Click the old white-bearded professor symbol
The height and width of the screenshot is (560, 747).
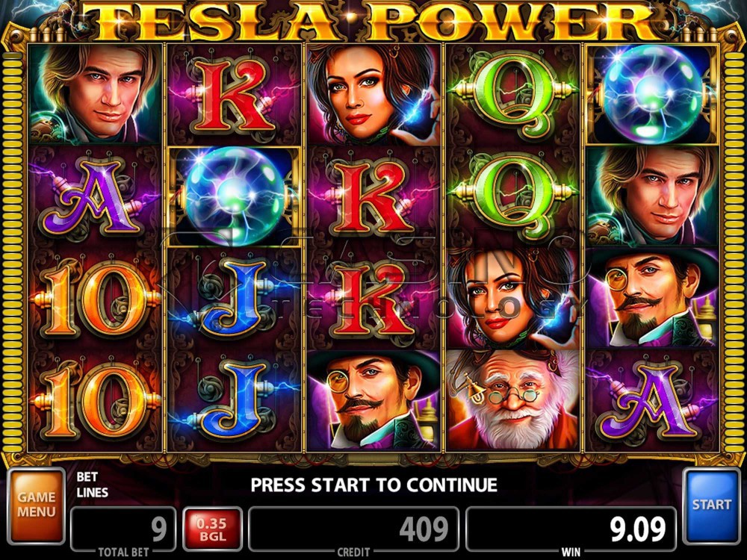coord(512,400)
